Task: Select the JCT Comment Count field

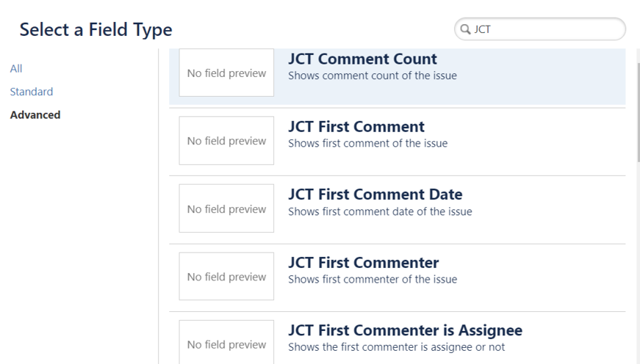Action: [x=362, y=59]
